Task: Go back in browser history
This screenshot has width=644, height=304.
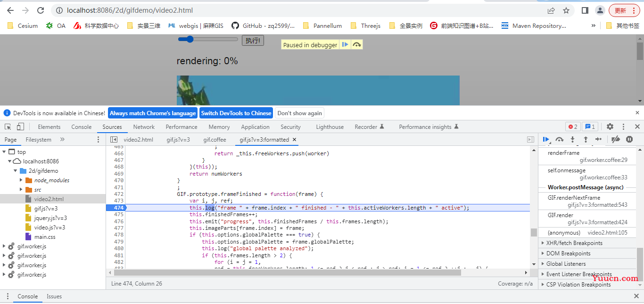Action: (x=10, y=10)
